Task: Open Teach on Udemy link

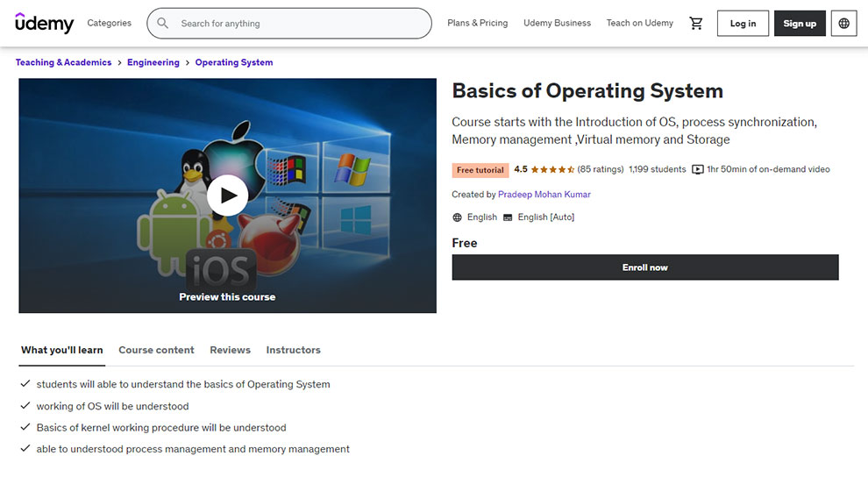Action: tap(639, 23)
